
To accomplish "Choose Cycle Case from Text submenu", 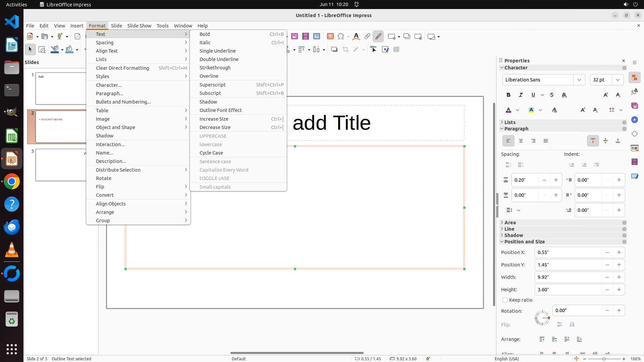I will (211, 153).
